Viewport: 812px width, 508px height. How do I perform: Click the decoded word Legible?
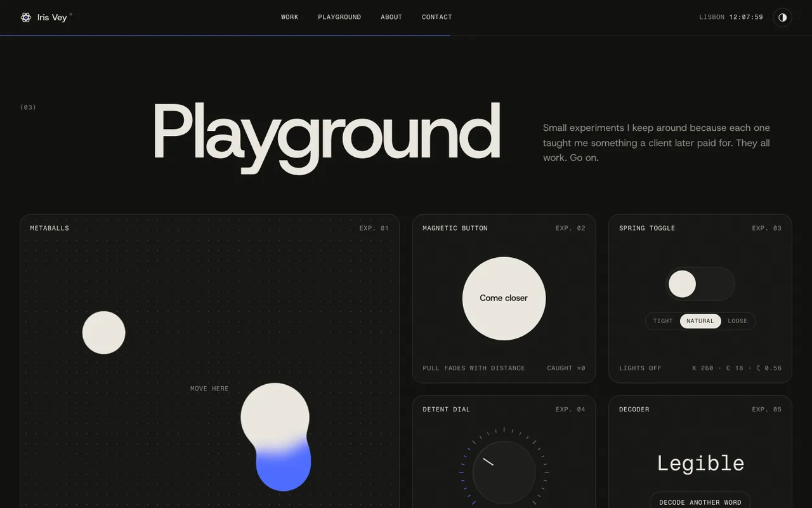[700, 463]
